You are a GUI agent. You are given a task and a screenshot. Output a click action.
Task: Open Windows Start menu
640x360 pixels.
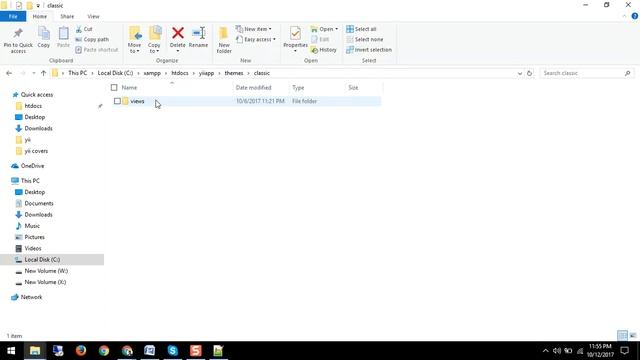(11, 351)
